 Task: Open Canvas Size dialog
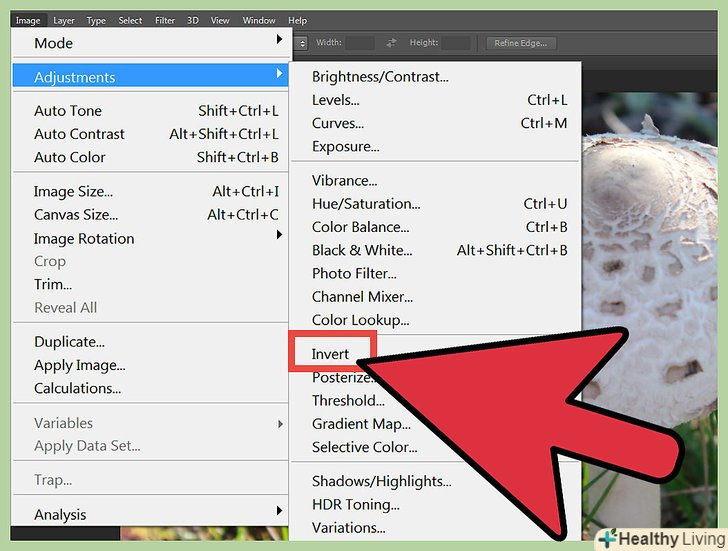tap(151, 214)
